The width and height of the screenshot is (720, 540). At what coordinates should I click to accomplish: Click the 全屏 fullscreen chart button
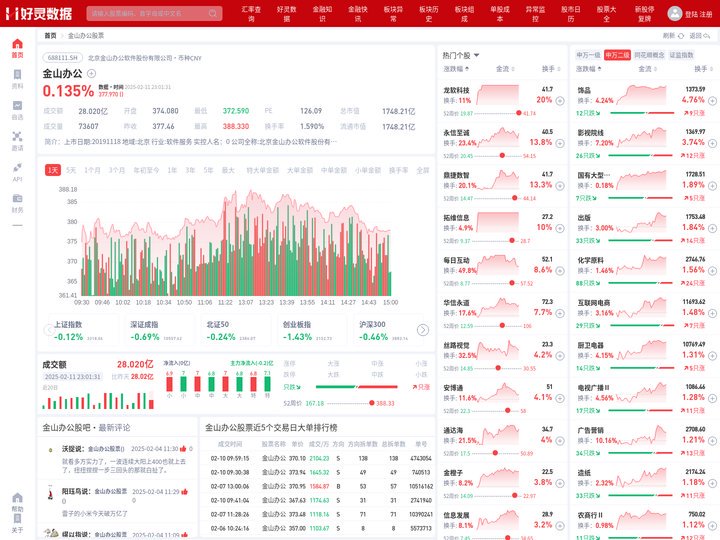tap(423, 170)
